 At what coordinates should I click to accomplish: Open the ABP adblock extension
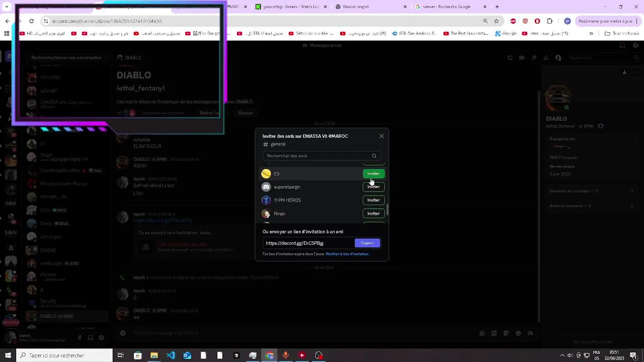(513, 21)
